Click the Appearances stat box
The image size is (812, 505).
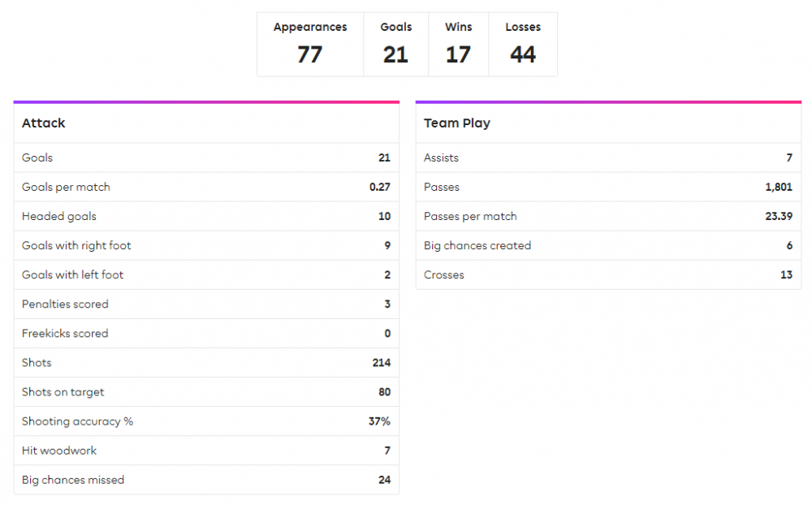coord(310,45)
